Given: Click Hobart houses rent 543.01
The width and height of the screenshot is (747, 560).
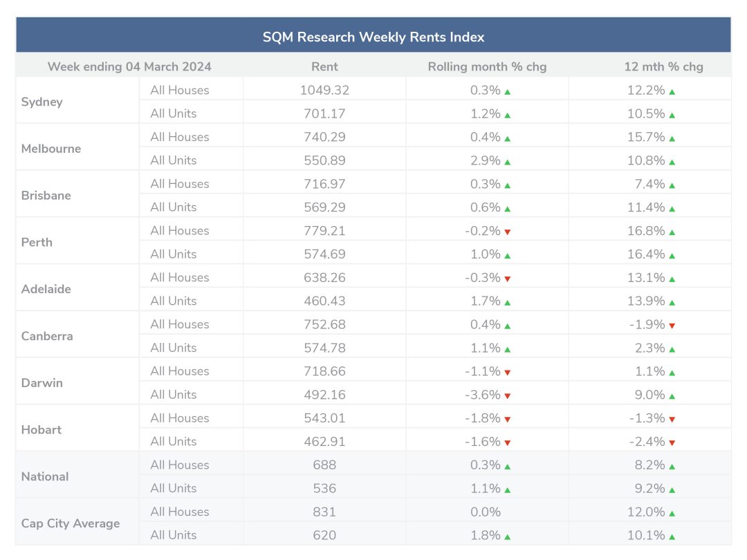Looking at the screenshot, I should pos(324,418).
